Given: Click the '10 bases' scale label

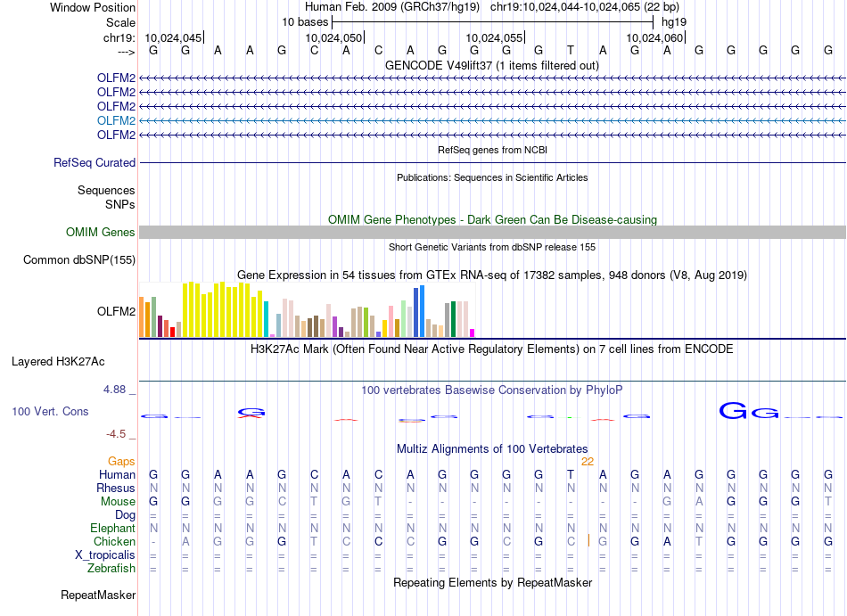Looking at the screenshot, I should click(305, 22).
